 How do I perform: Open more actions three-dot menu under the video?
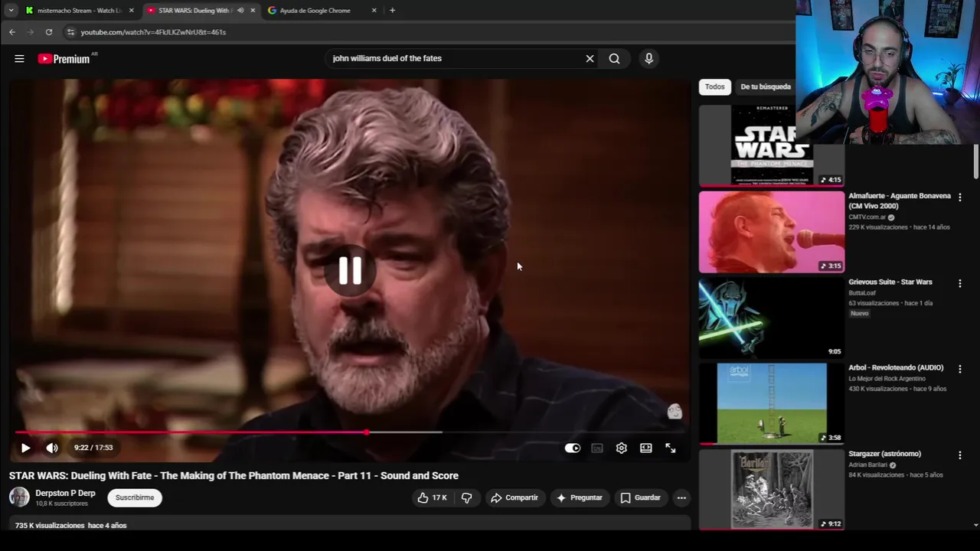click(x=681, y=497)
